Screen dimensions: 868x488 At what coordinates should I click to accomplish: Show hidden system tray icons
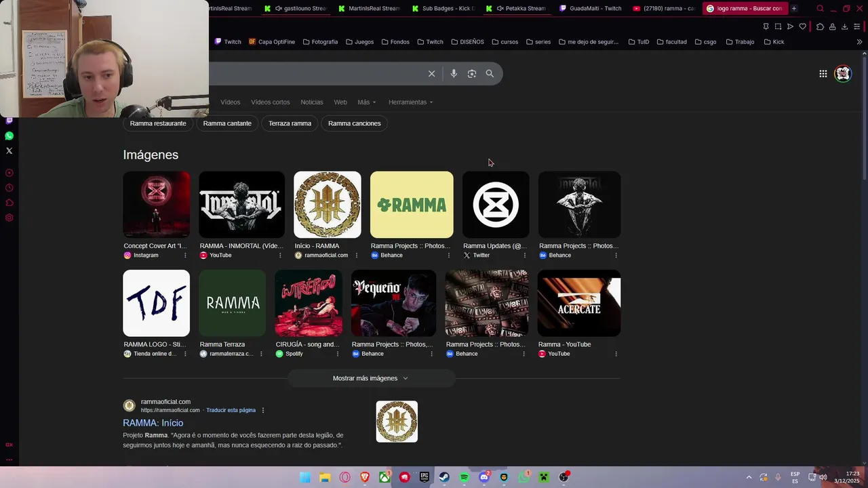pos(749,477)
